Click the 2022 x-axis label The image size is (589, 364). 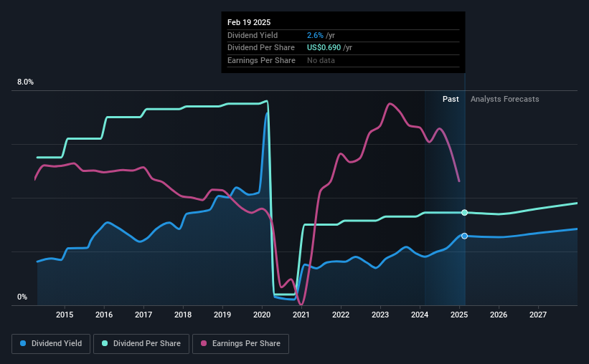tap(341, 315)
